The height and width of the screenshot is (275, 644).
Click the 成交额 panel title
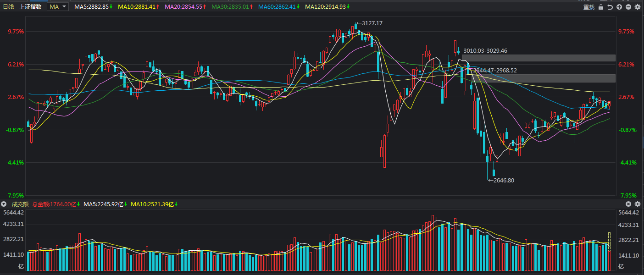click(x=20, y=204)
